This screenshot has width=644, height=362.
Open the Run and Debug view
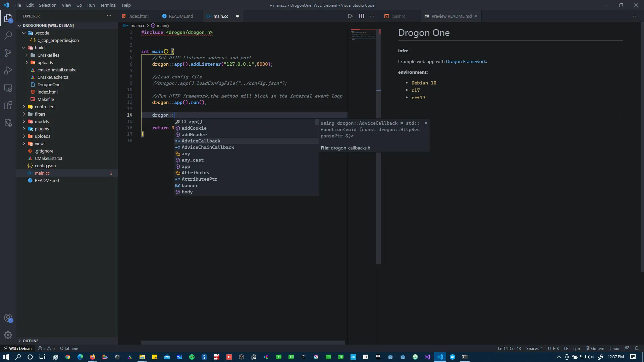pos(8,71)
